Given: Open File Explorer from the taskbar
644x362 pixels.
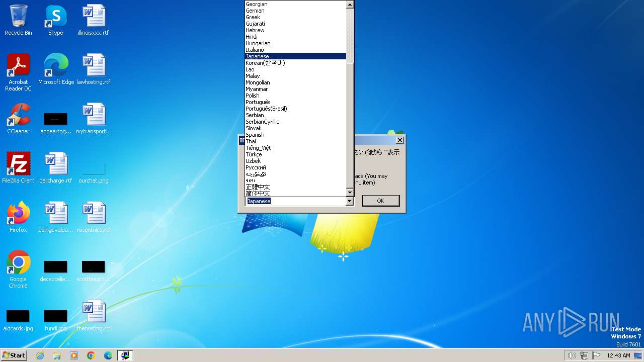Looking at the screenshot, I should coord(57,355).
